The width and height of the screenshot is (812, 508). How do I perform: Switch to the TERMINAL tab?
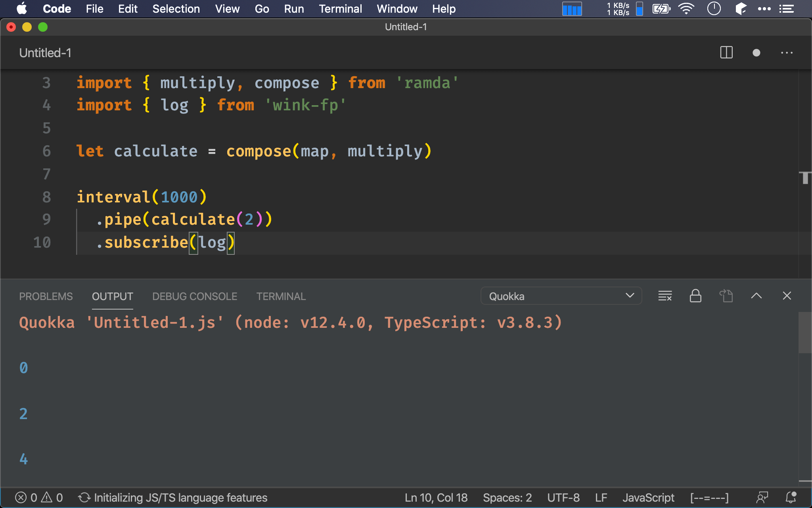[281, 296]
